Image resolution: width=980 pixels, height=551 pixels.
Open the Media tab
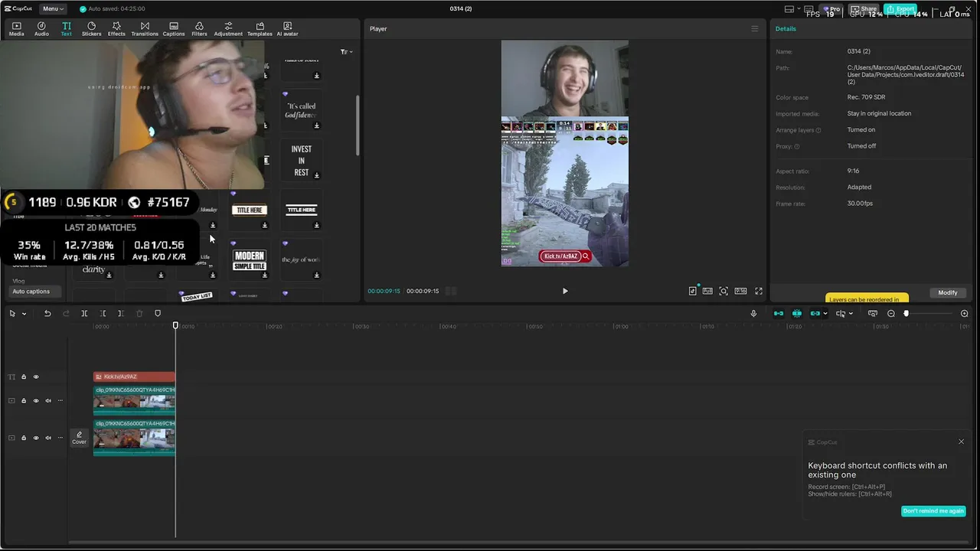pos(16,29)
